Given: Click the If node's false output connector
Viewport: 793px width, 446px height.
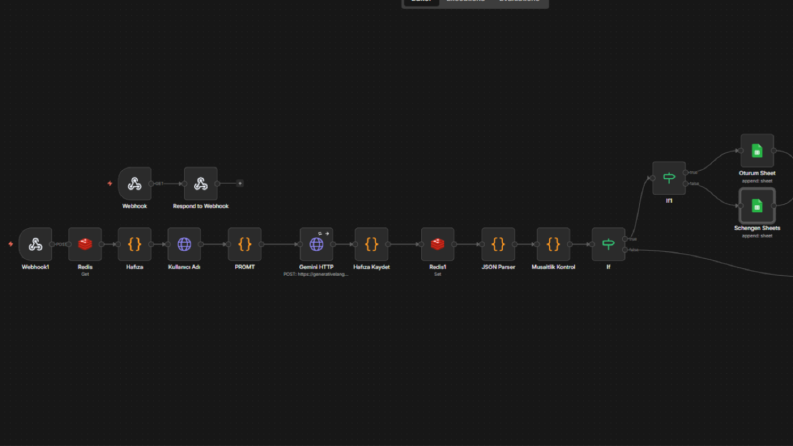Looking at the screenshot, I should [625, 250].
